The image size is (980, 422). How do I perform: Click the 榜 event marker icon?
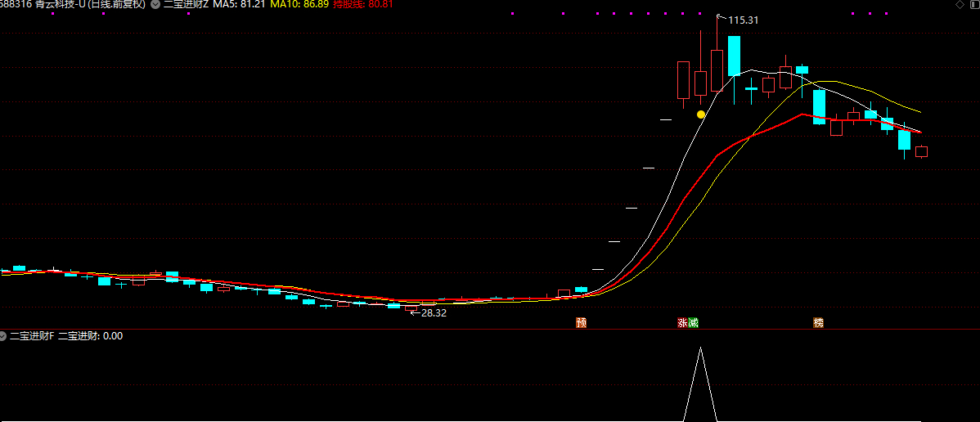tap(818, 323)
